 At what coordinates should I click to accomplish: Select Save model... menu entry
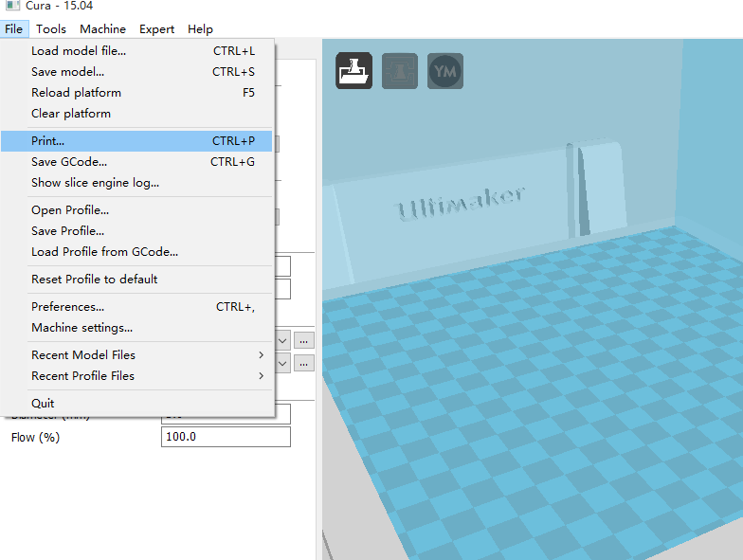pos(136,72)
